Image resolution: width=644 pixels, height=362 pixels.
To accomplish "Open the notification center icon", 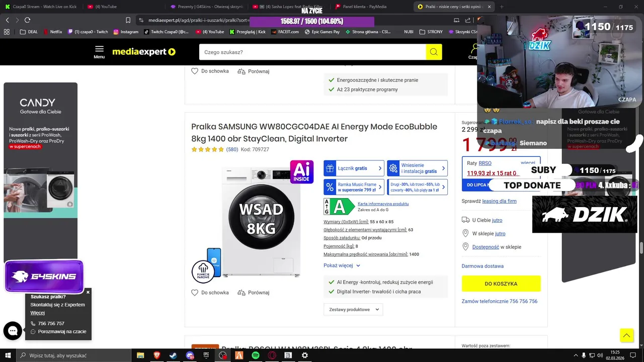I will pos(633,355).
